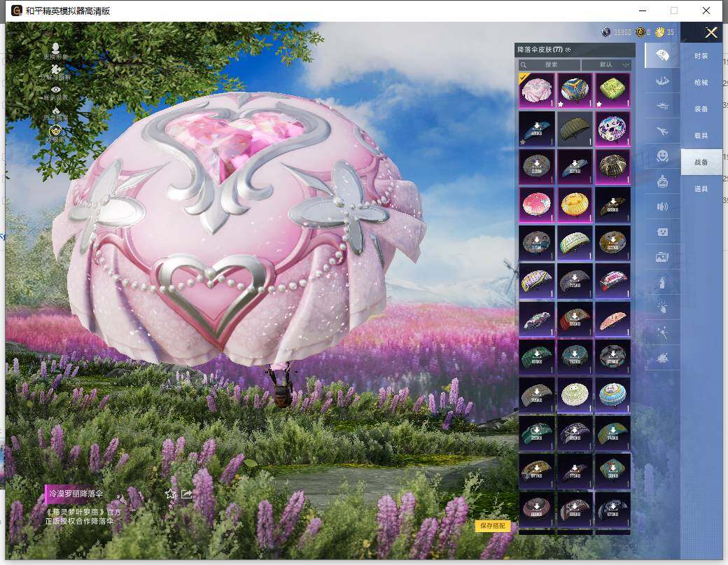Viewport: 728px width, 565px height.
Task: Select the blue-striped cartoon parachute thumbnail
Action: coord(612,395)
